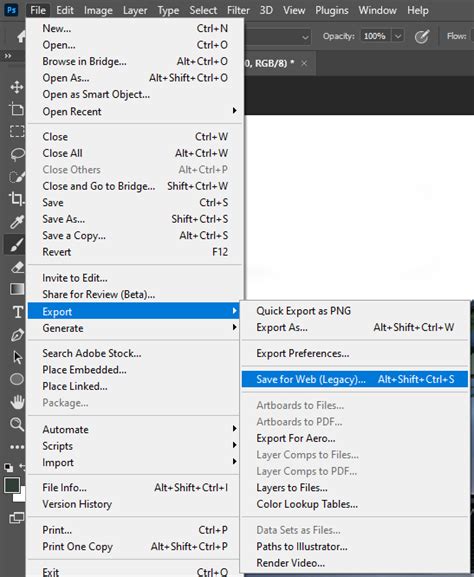Viewport: 474px width, 577px height.
Task: Select the Crop tool
Action: click(17, 199)
